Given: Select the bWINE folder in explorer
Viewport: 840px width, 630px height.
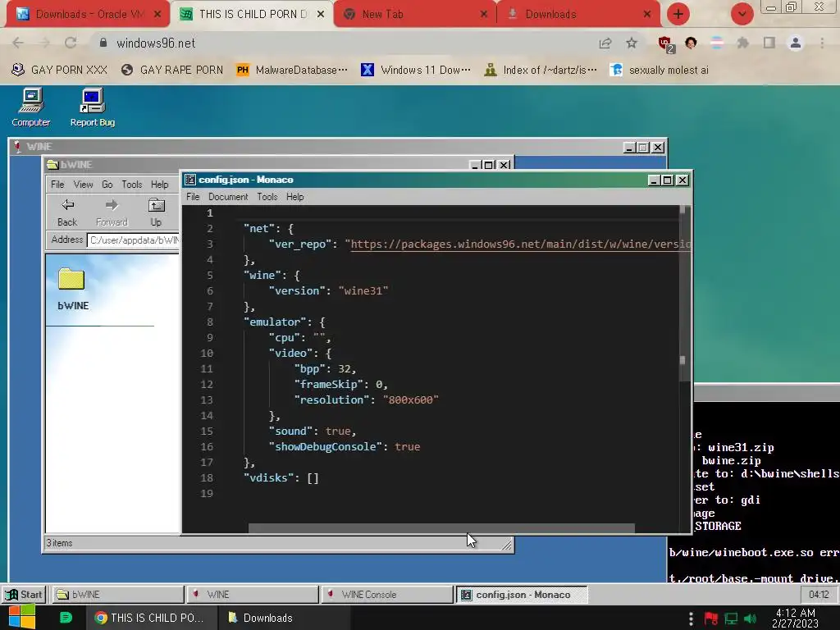Looking at the screenshot, I should point(72,289).
